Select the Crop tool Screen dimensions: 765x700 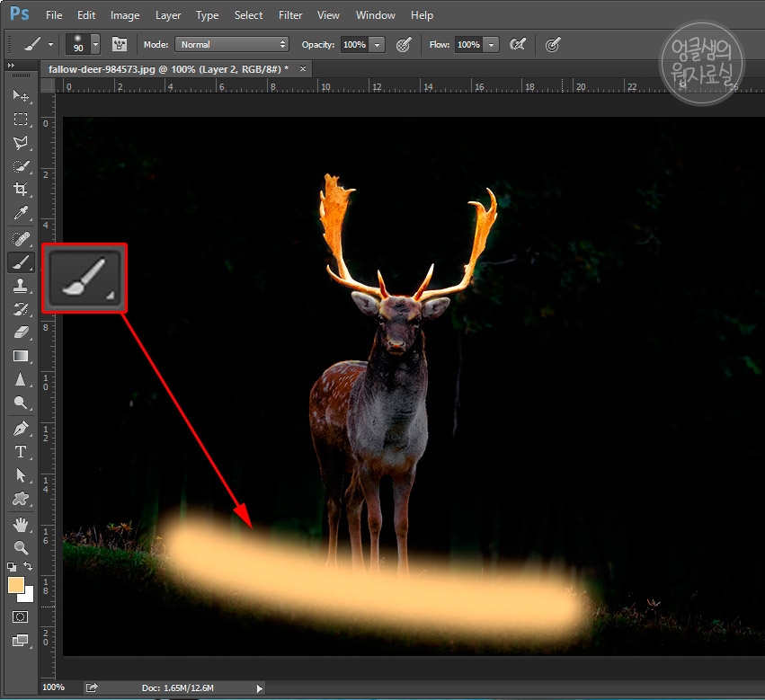pos(21,190)
